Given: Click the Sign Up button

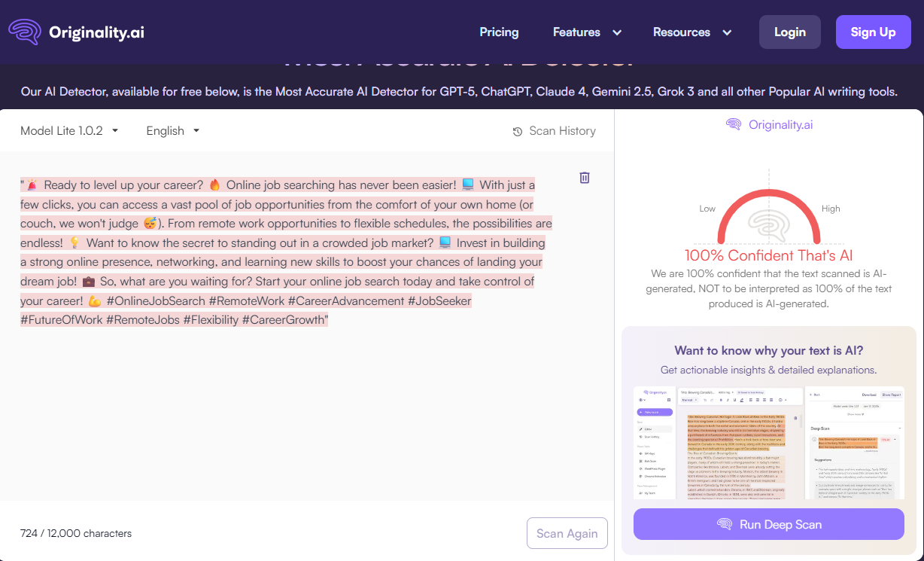Looking at the screenshot, I should [874, 32].
